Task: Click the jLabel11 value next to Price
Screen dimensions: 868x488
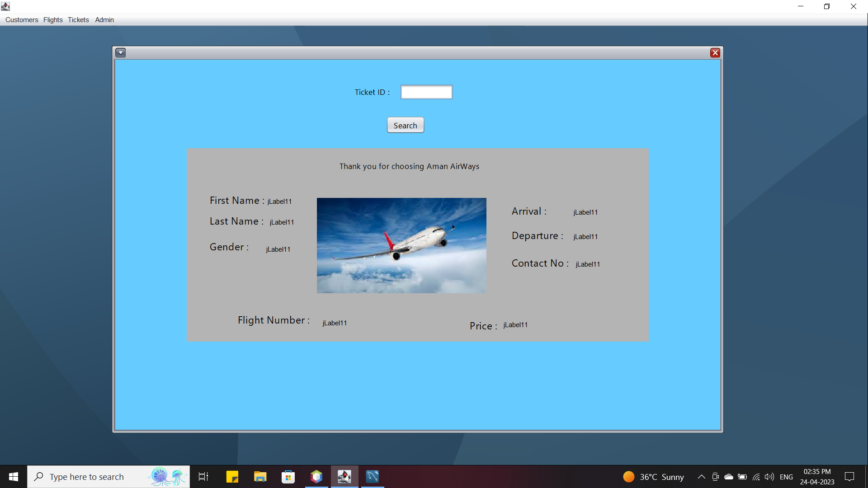Action: point(515,324)
